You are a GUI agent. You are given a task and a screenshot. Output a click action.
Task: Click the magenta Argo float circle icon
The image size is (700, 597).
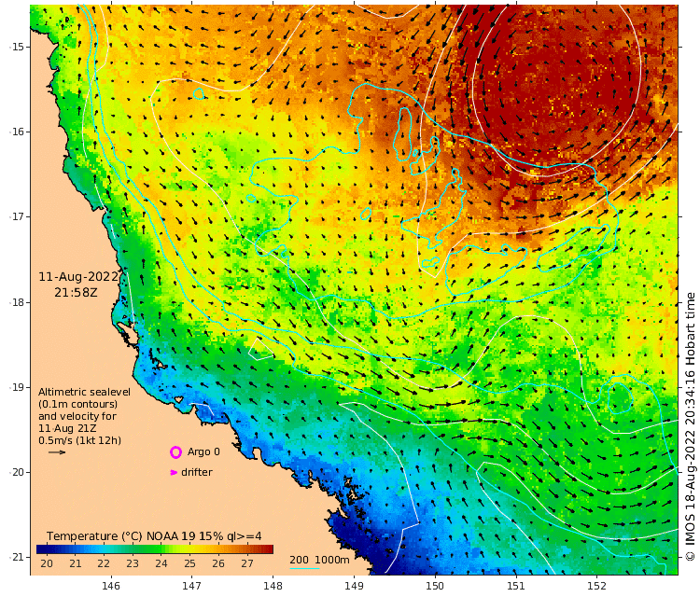coord(175,452)
